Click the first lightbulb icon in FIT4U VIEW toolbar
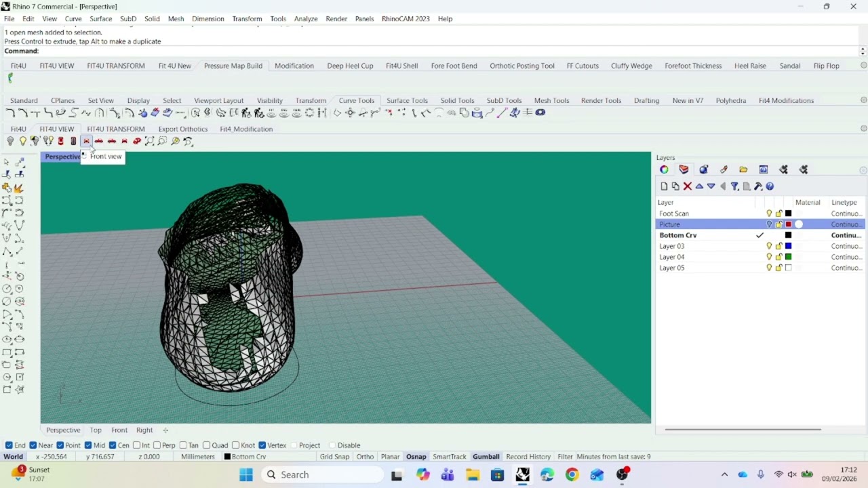This screenshot has width=868, height=488. point(10,141)
